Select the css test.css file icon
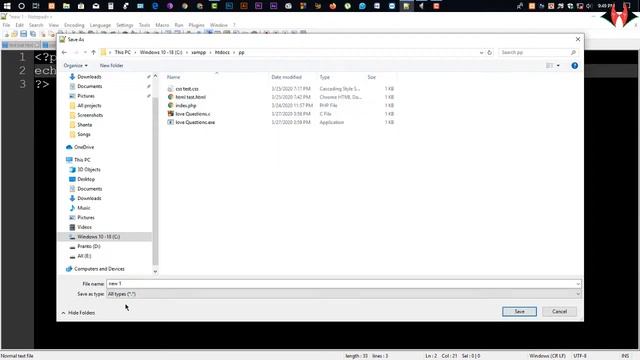The height and width of the screenshot is (360, 640). pyautogui.click(x=171, y=89)
